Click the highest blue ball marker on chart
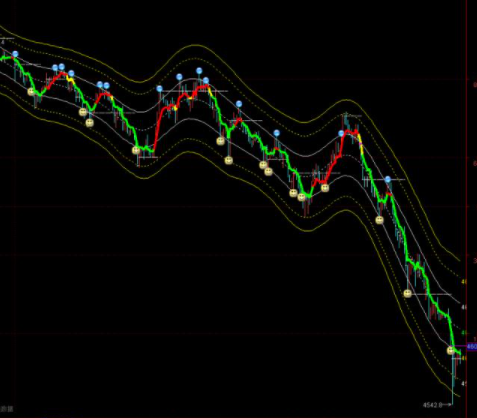This screenshot has height=418, width=477. tap(15, 54)
